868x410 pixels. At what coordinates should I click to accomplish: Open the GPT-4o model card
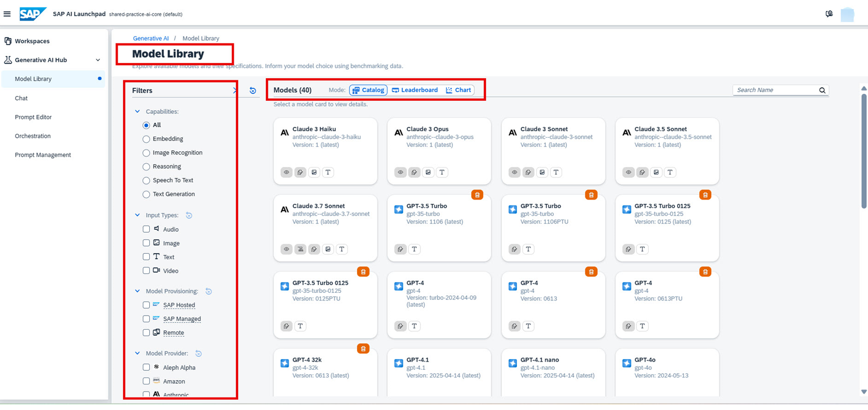(x=667, y=373)
